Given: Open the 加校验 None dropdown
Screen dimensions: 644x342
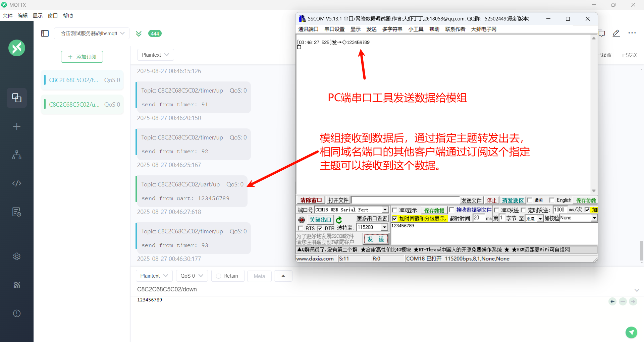Looking at the screenshot, I should point(594,218).
